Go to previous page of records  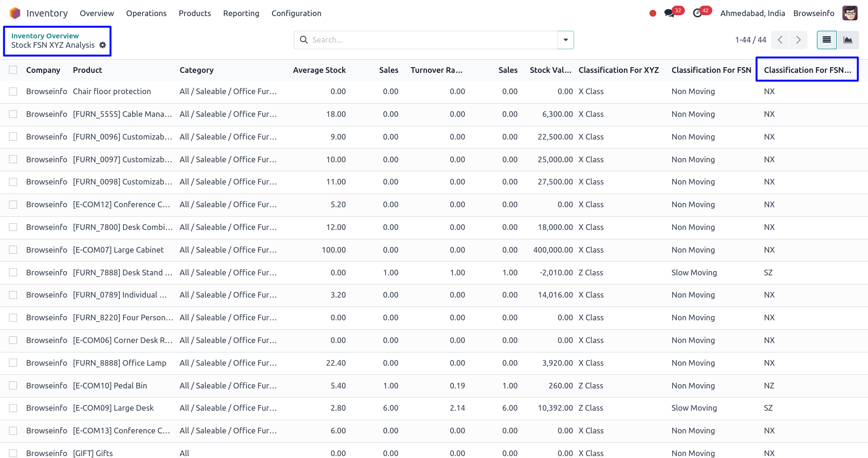(x=780, y=40)
